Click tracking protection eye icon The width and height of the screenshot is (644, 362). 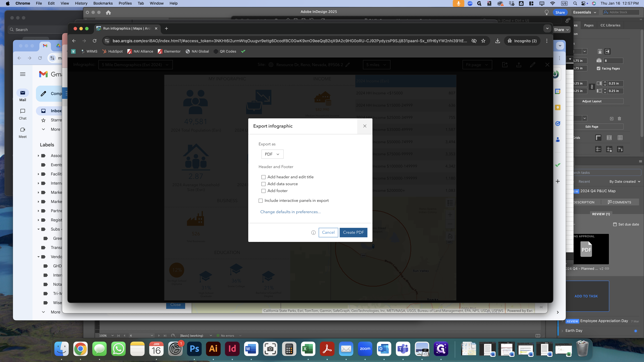(x=474, y=41)
